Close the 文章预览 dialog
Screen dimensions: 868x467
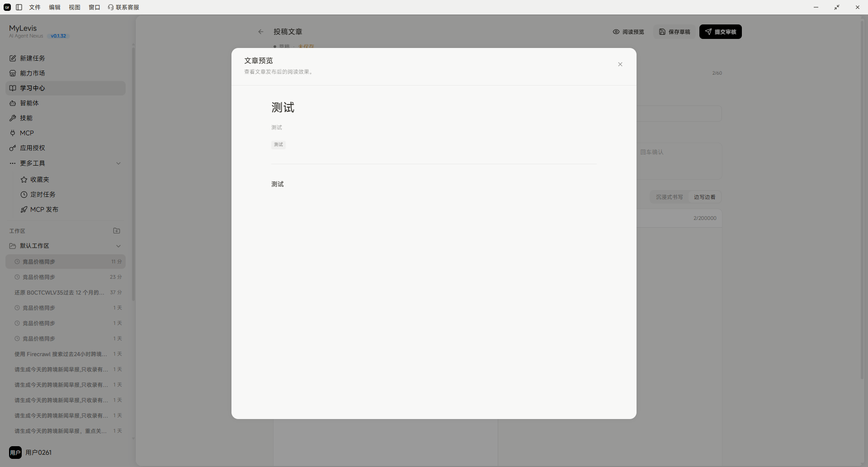[620, 64]
